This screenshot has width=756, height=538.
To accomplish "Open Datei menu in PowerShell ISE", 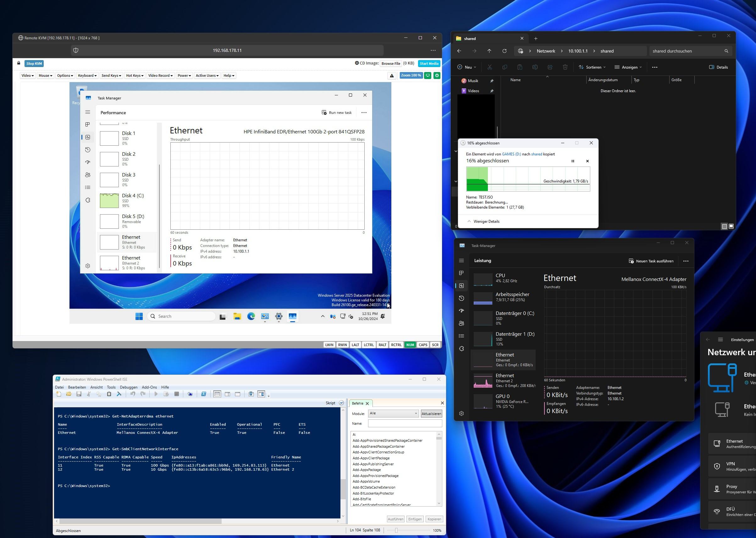I will click(59, 387).
